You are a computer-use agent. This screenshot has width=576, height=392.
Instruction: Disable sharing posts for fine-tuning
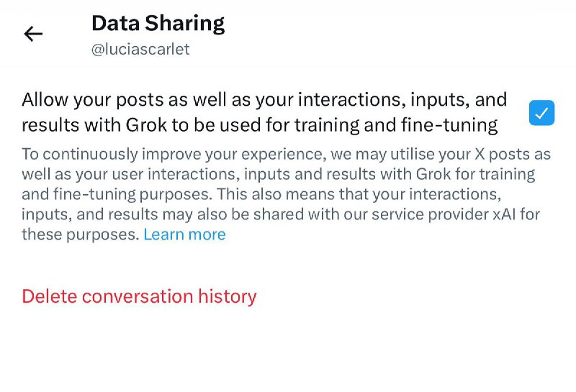click(541, 113)
